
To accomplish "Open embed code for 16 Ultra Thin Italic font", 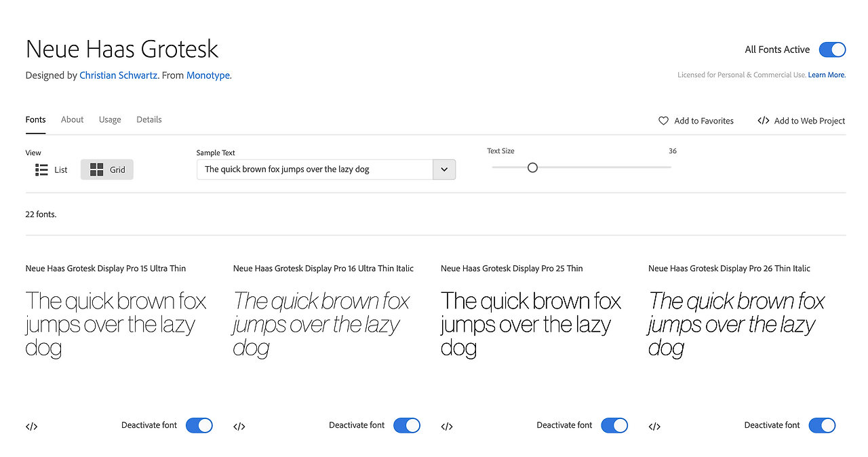I will (x=239, y=426).
